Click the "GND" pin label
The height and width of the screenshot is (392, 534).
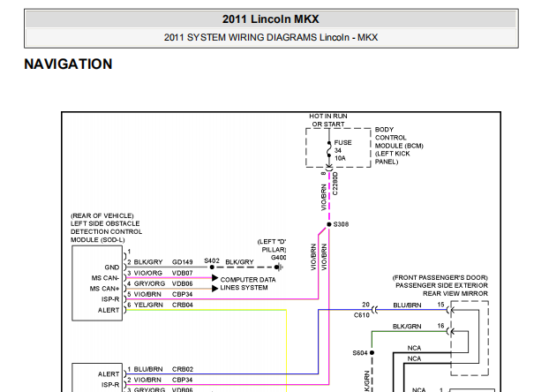pyautogui.click(x=112, y=268)
